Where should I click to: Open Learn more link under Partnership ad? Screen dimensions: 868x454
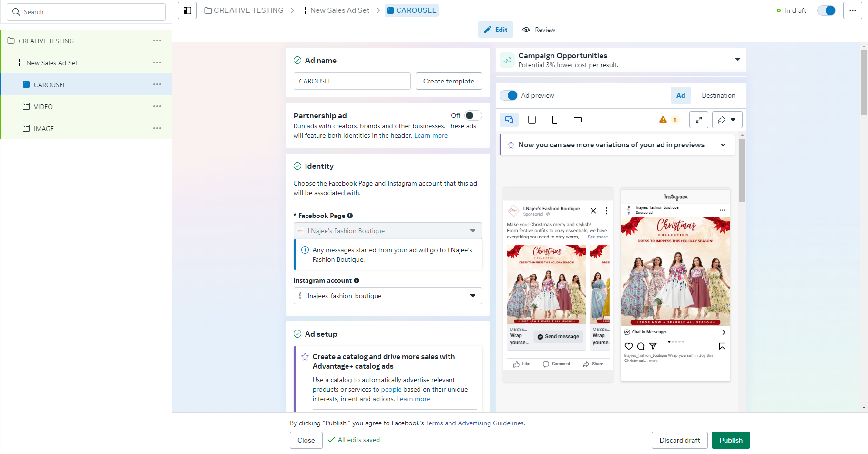(x=431, y=136)
